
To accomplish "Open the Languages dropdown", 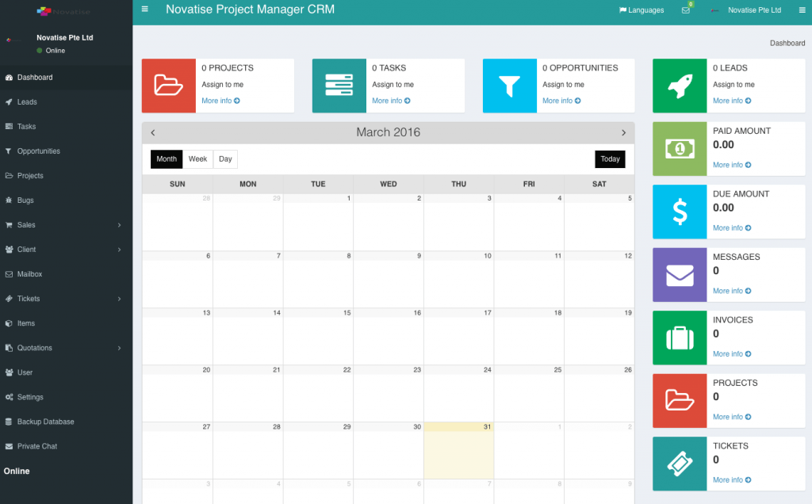I will point(642,10).
